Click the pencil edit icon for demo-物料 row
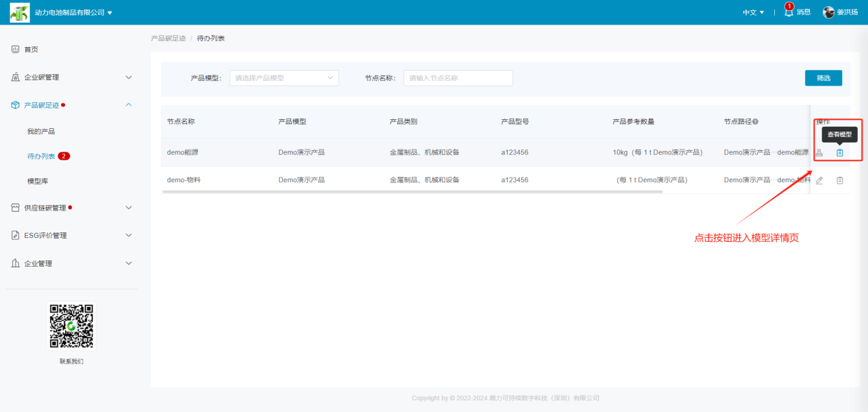The width and height of the screenshot is (868, 412). click(819, 180)
